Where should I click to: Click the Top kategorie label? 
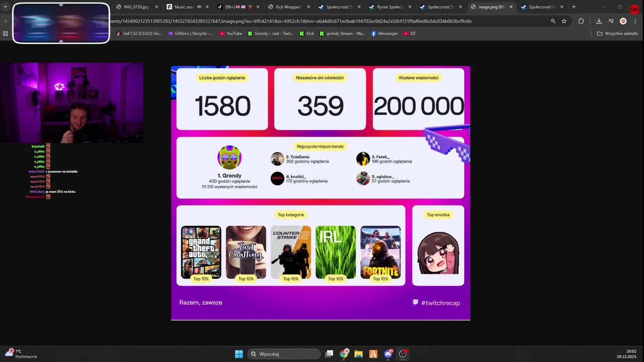tap(291, 215)
